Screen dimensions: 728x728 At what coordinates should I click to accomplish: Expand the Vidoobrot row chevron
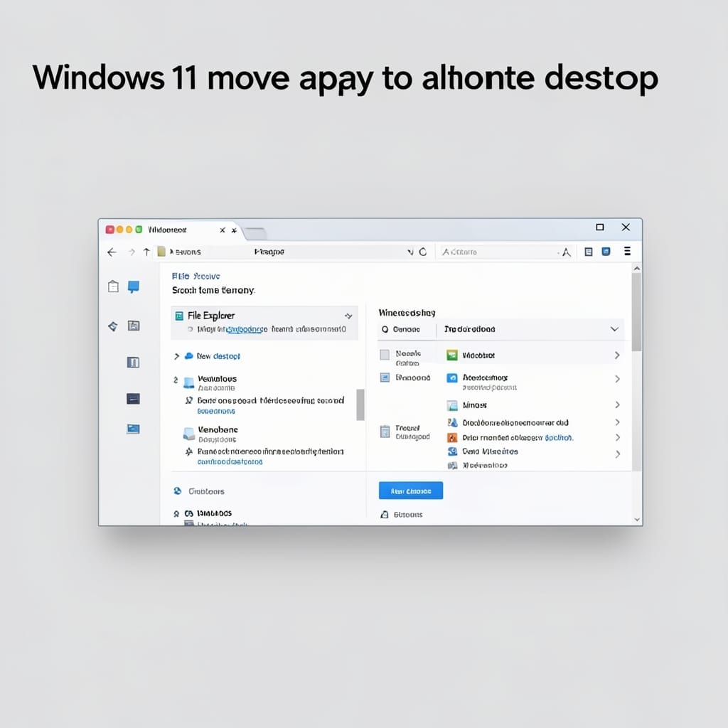click(x=617, y=355)
